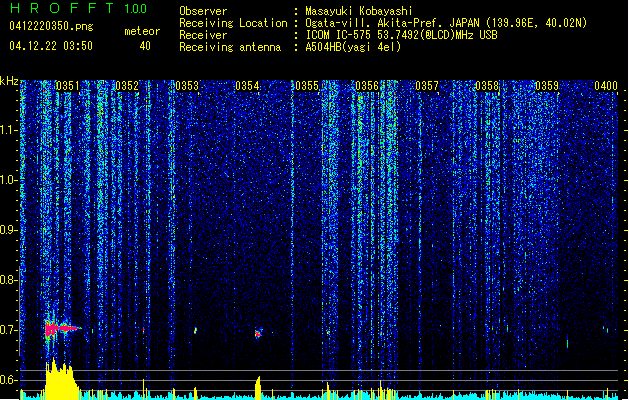Click the 0356 time marker

(x=367, y=86)
